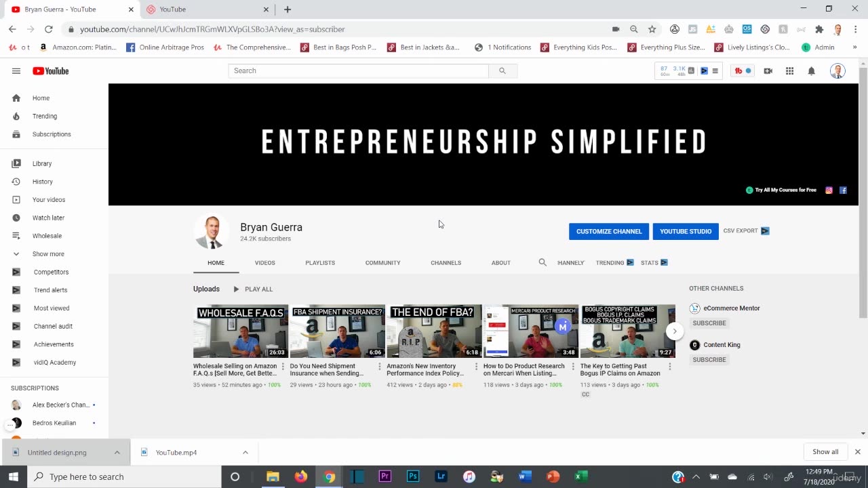Click the zoom magnifier in address bar
The width and height of the screenshot is (868, 488).
(633, 29)
